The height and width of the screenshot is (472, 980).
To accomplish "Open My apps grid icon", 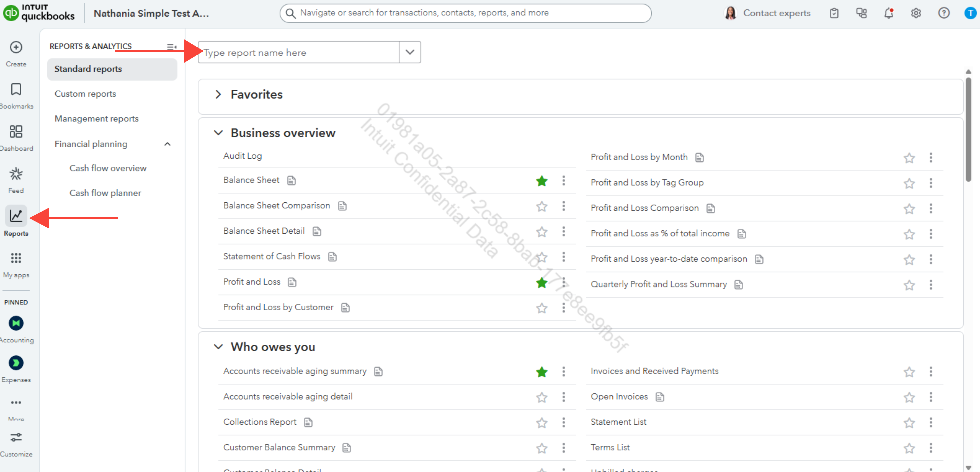I will 16,258.
